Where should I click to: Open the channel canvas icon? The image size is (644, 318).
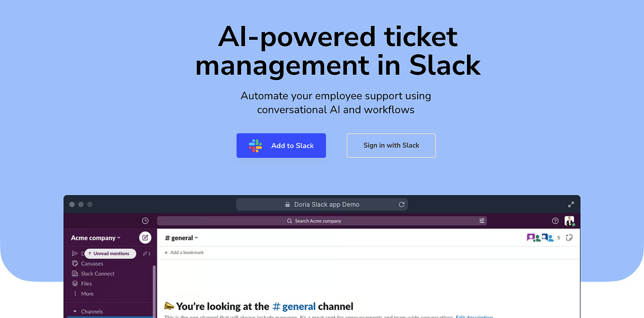[x=569, y=238]
